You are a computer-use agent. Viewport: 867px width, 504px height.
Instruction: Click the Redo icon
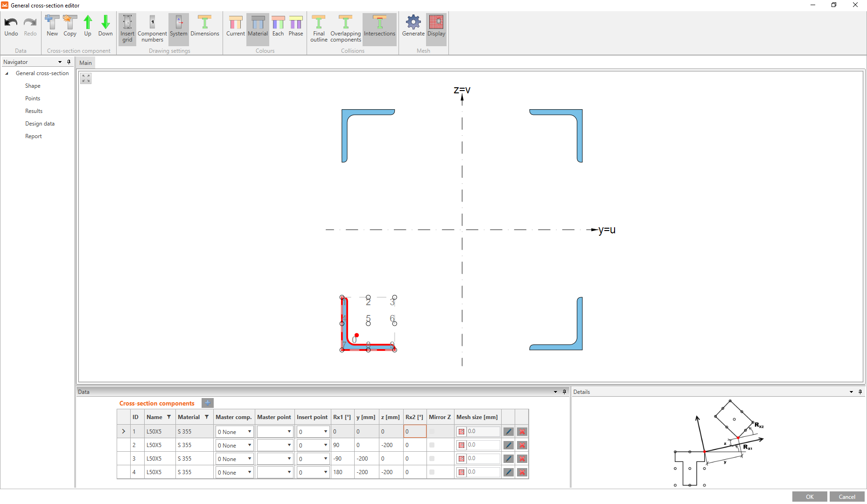[30, 26]
